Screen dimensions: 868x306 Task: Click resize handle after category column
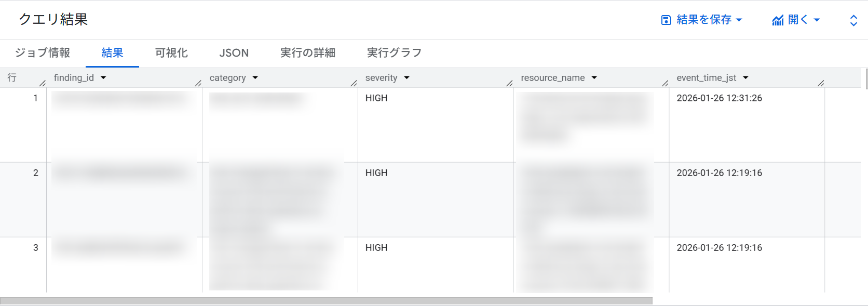354,83
